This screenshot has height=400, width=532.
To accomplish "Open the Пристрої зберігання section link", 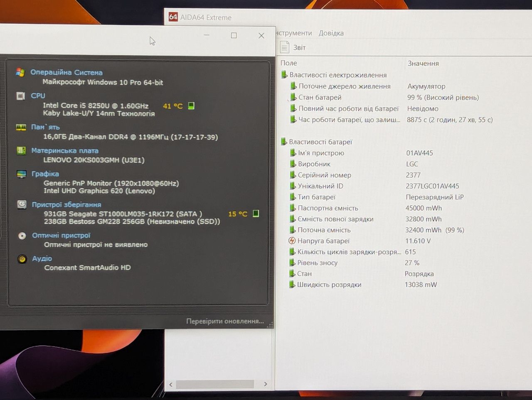I will point(66,204).
